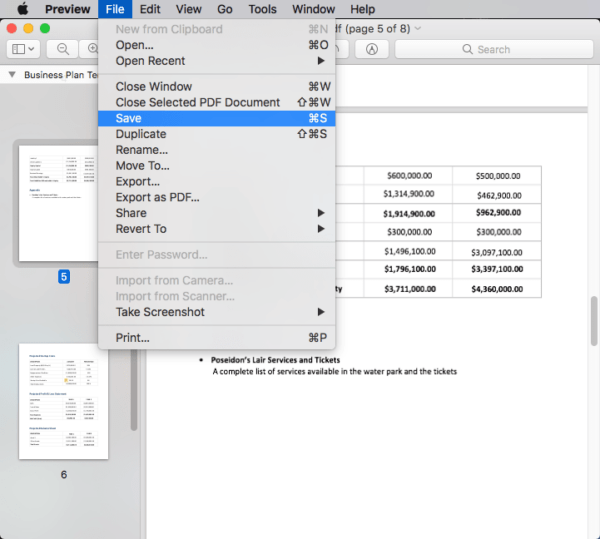Choose Print... from File menu
Image resolution: width=600 pixels, height=539 pixels.
217,338
